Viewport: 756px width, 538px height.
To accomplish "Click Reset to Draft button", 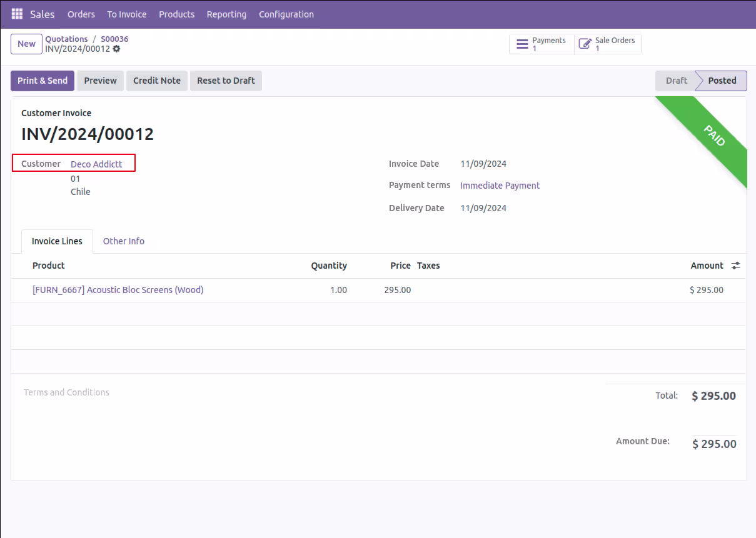I will click(x=226, y=81).
